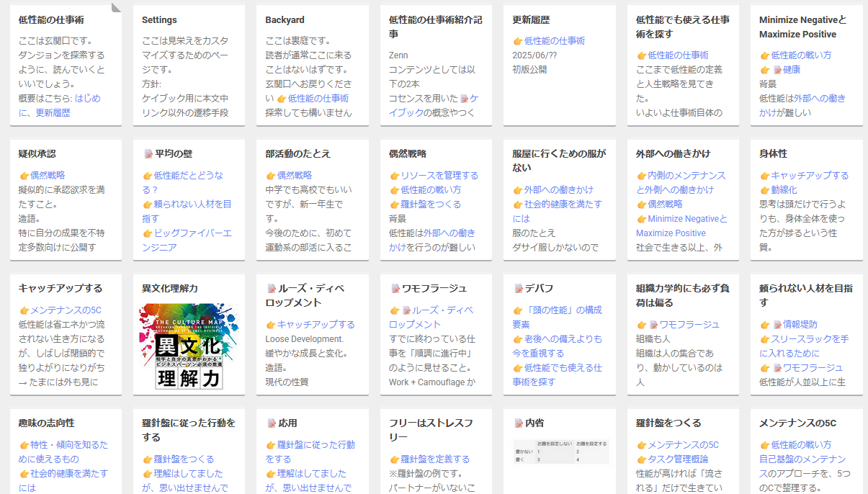Open the 部活動のたとえ card title
This screenshot has width=868, height=494.
297,153
